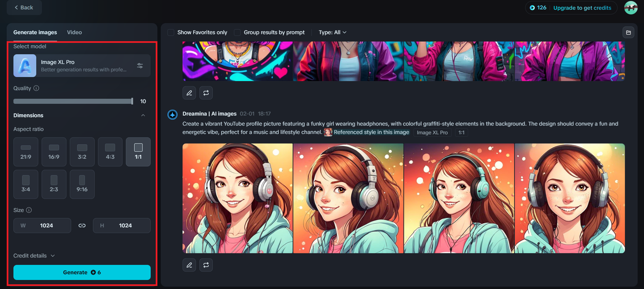This screenshot has height=289, width=644.
Task: Open fourth headphone girl generated image
Action: (x=570, y=198)
